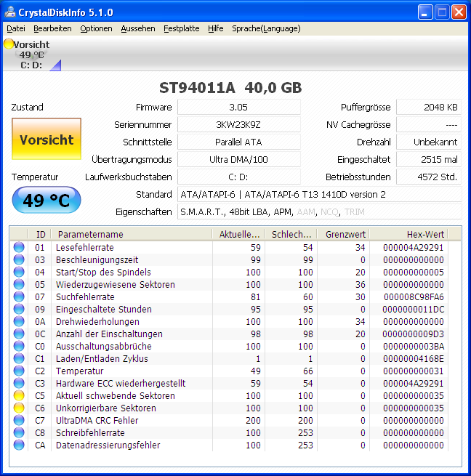
Task: Click the status icon for Ausschaltungsabbrüche
Action: click(19, 346)
